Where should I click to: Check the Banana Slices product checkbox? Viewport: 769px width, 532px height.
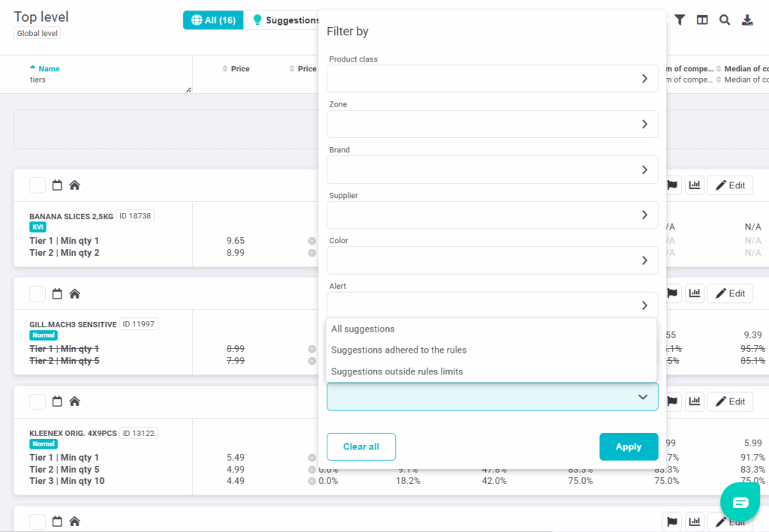38,185
